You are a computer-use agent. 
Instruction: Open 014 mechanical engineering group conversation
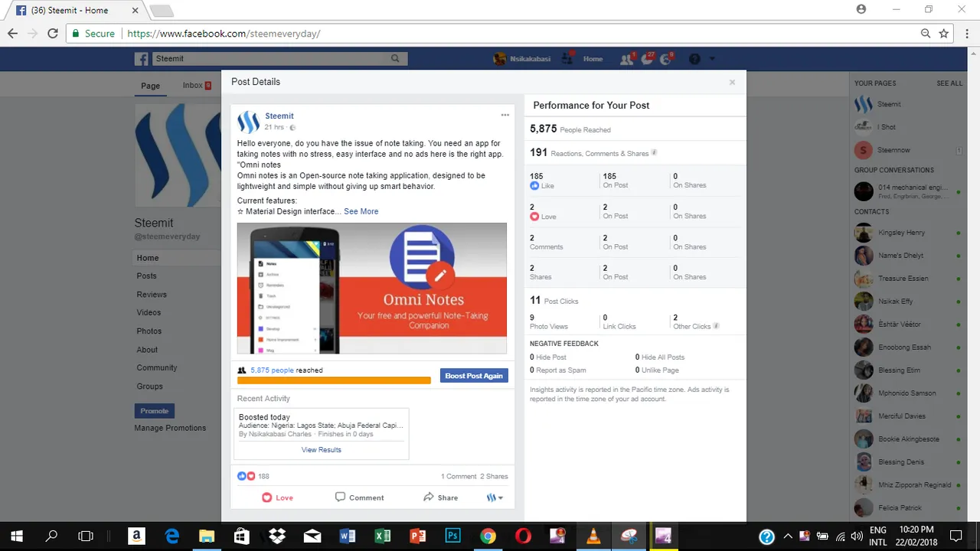pos(907,191)
